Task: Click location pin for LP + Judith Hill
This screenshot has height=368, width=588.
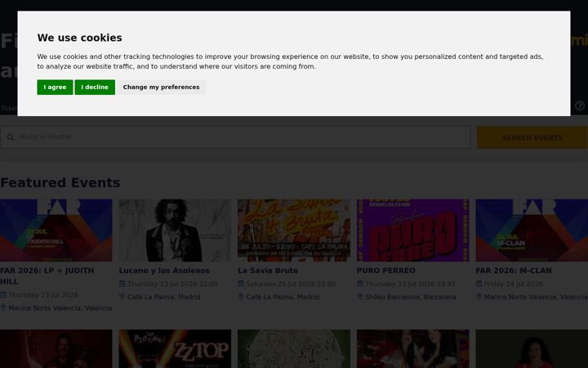Action: point(3,308)
